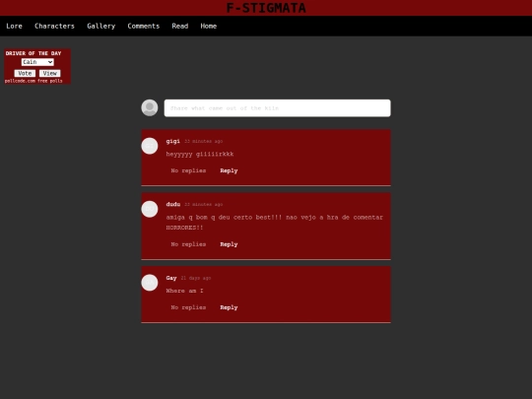Focus the new comment text field

tap(277, 108)
